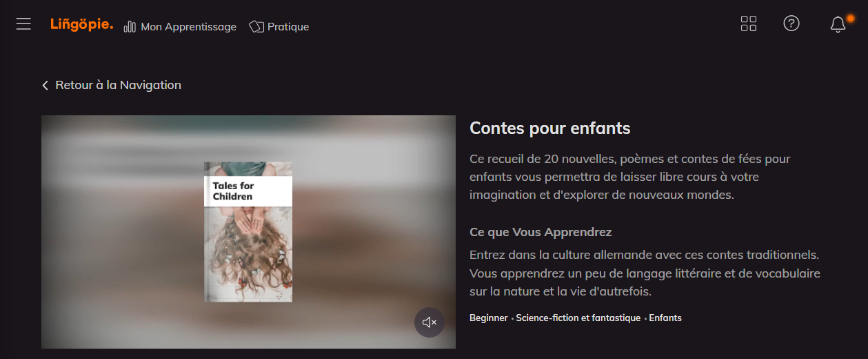Click the Lingopie logo
The width and height of the screenshot is (868, 359).
[x=81, y=25]
